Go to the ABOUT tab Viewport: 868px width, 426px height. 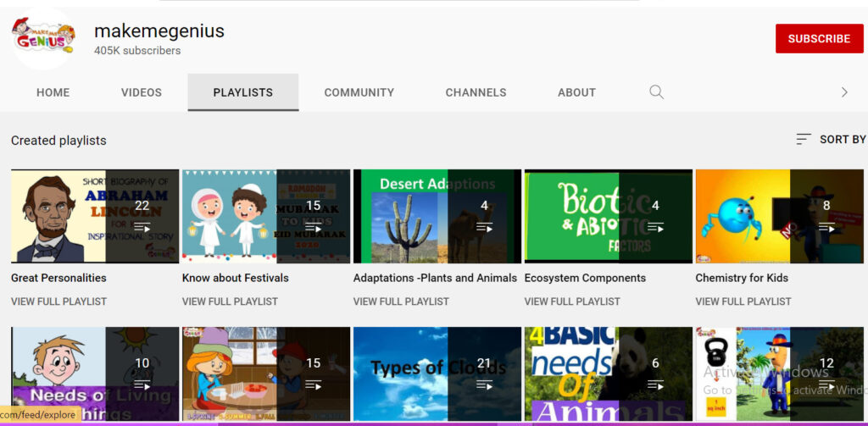576,92
